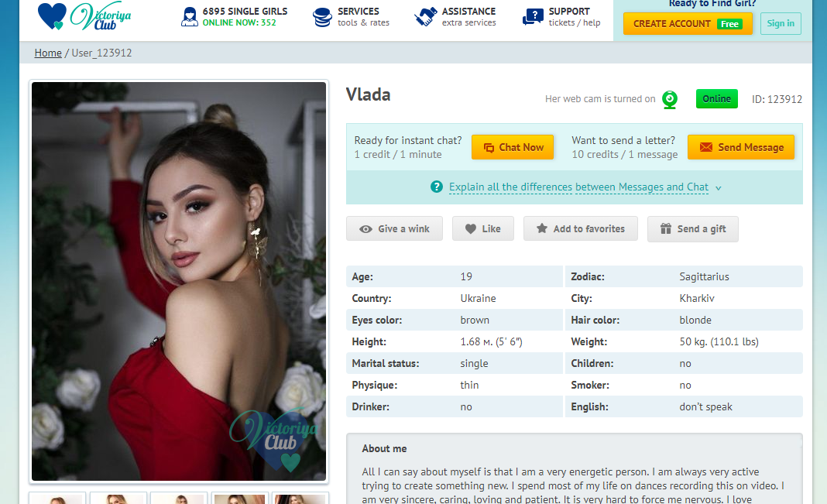Start instant chat with Chat Now
The height and width of the screenshot is (504, 827).
pos(513,147)
